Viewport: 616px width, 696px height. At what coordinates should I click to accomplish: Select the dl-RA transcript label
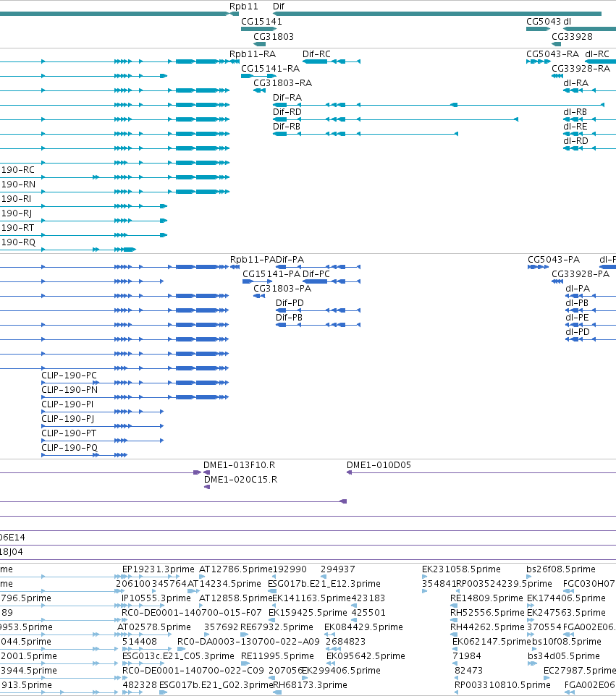575,83
